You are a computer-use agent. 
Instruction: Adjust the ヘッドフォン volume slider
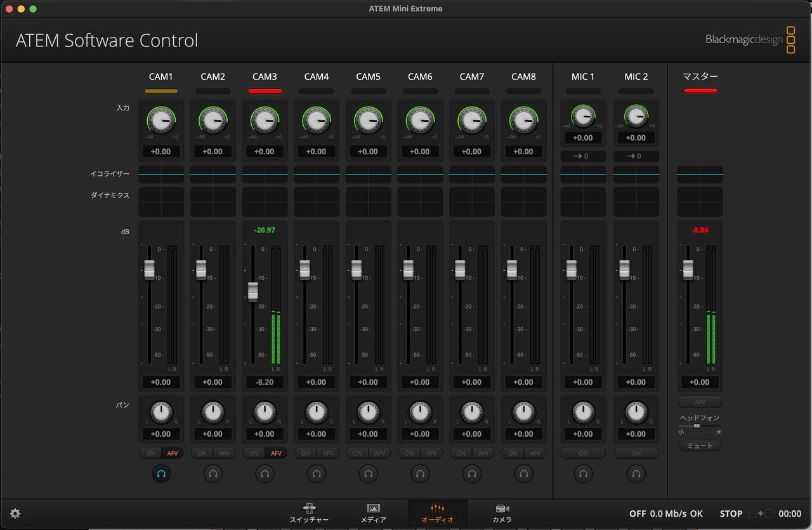tap(697, 426)
